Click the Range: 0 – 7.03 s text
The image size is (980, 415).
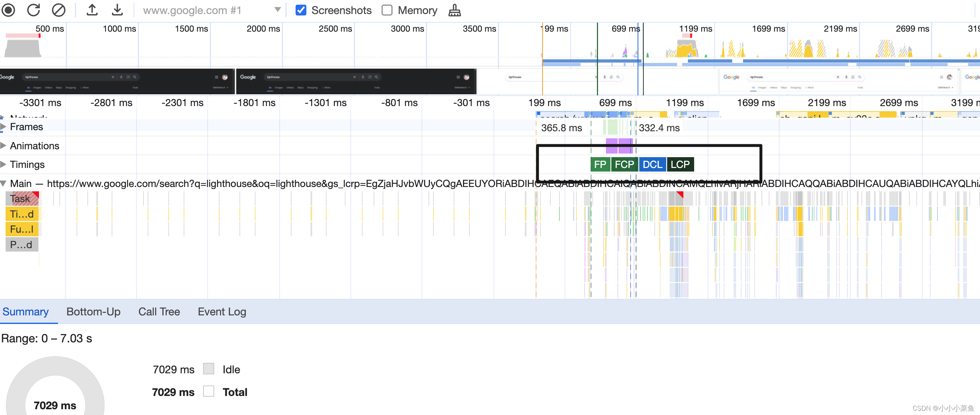point(46,338)
